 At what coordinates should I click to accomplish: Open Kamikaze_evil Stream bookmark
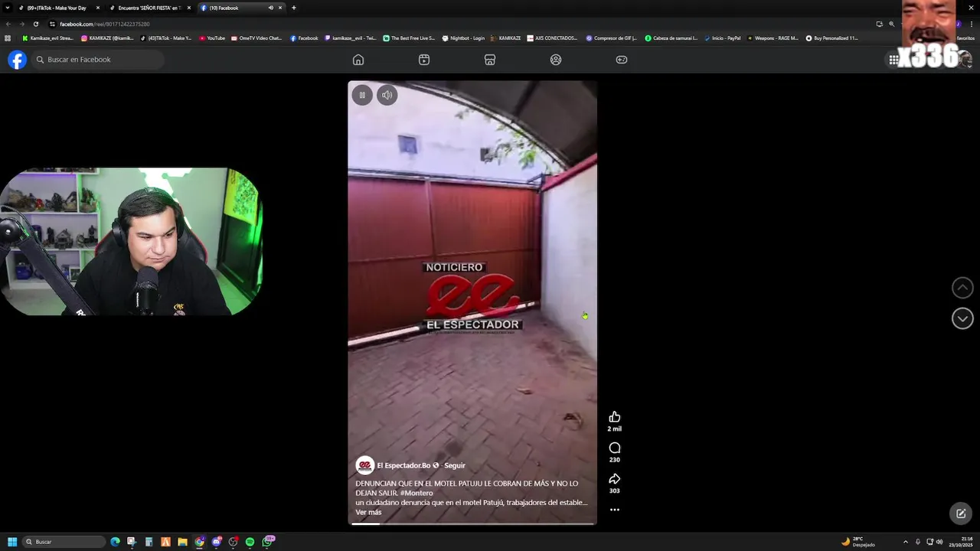[x=48, y=38]
